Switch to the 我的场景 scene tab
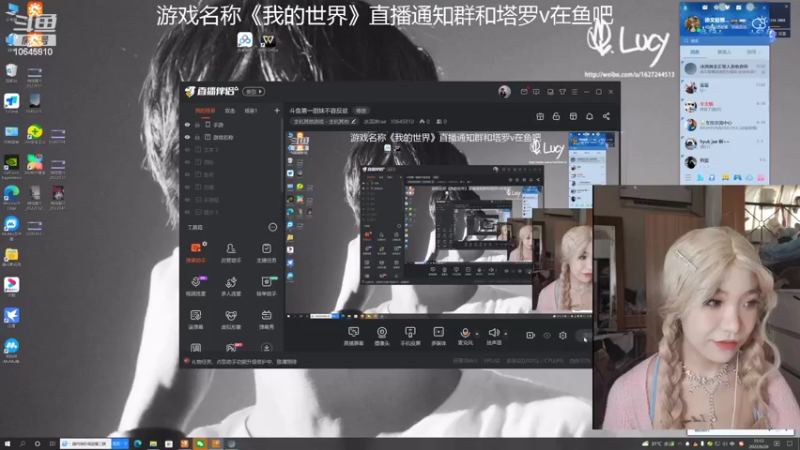 205,111
